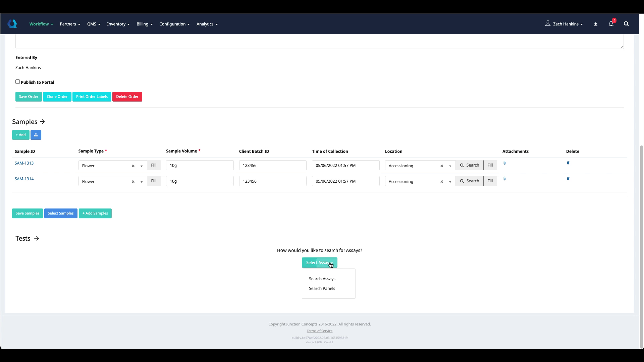Clear Sample Type on SAM-1313 row
This screenshot has height=362, width=644.
[133, 166]
